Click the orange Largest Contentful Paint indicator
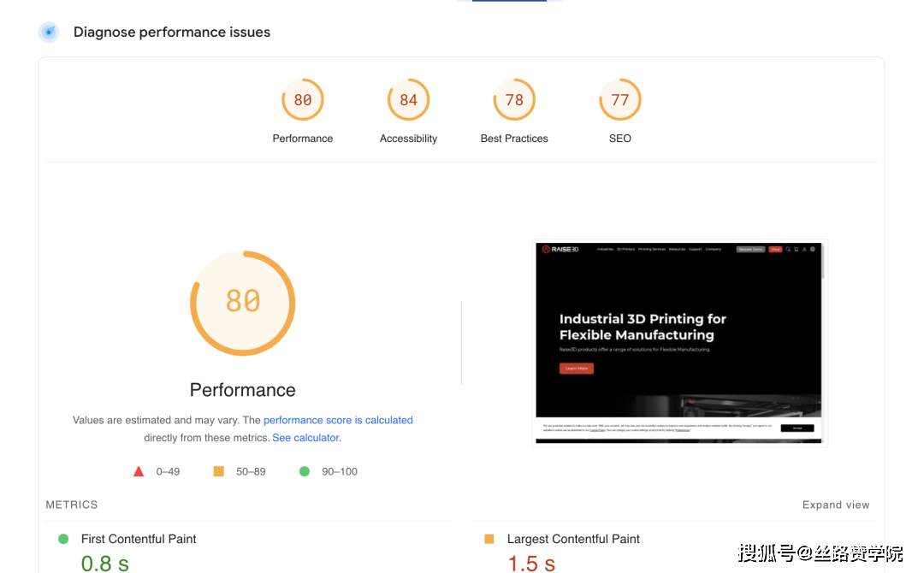 489,539
